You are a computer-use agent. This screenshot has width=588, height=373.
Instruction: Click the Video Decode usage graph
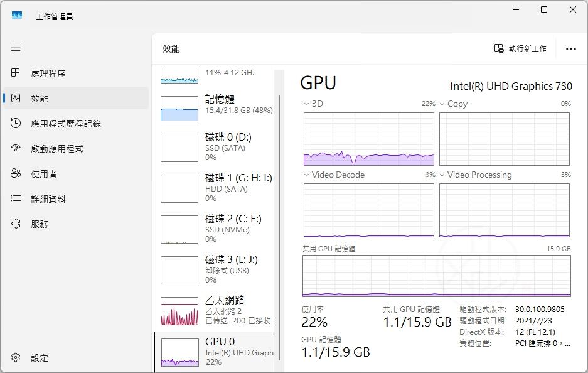[x=368, y=210]
